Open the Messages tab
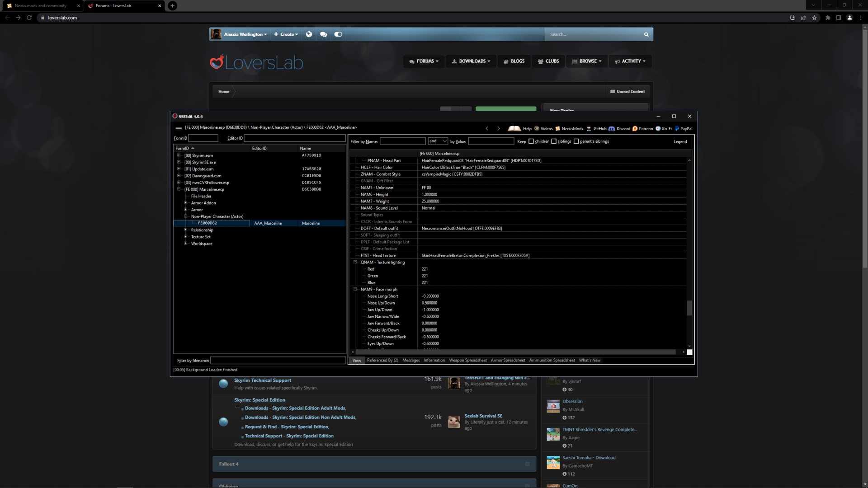 [411, 361]
